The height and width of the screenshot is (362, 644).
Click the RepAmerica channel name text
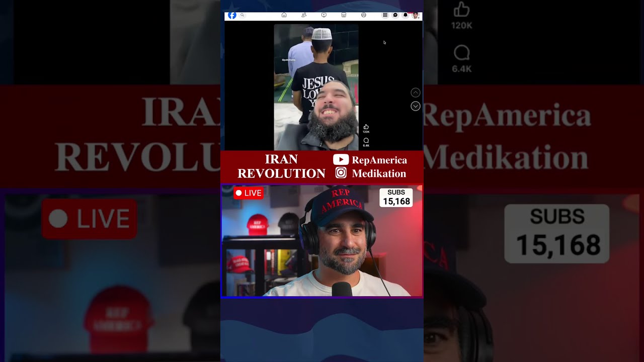pos(379,160)
